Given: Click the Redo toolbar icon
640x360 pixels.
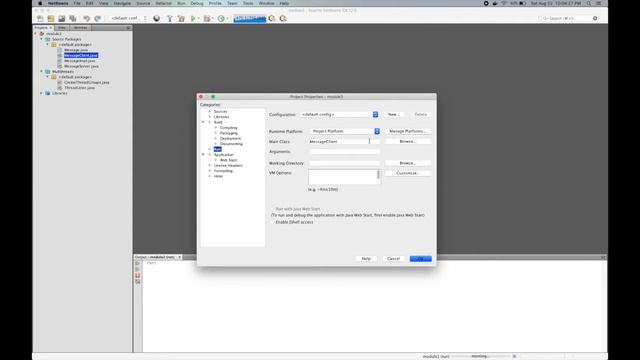Looking at the screenshot, I should point(98,18).
